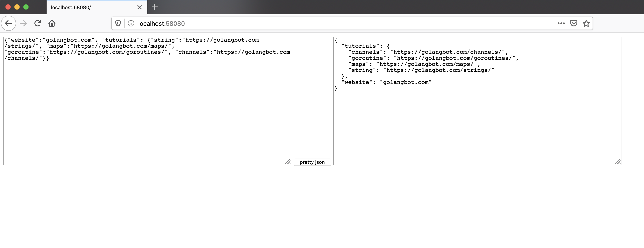Click inside the formatted JSON output textarea

[477, 120]
